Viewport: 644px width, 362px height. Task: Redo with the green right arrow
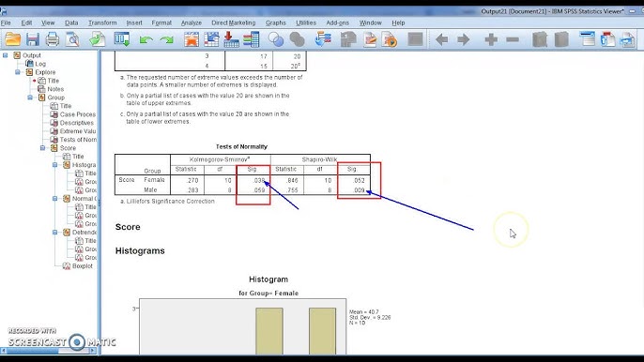tap(166, 40)
